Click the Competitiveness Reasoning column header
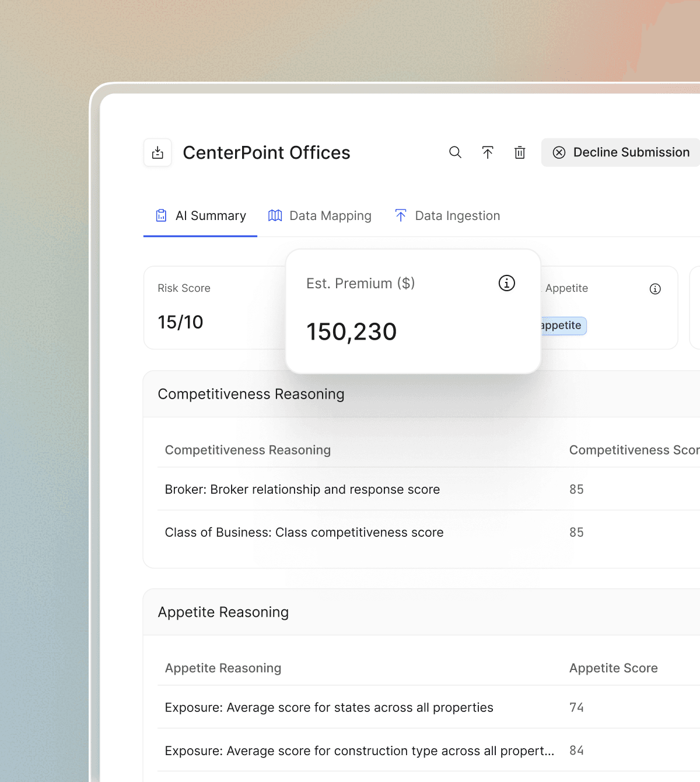 coord(248,450)
